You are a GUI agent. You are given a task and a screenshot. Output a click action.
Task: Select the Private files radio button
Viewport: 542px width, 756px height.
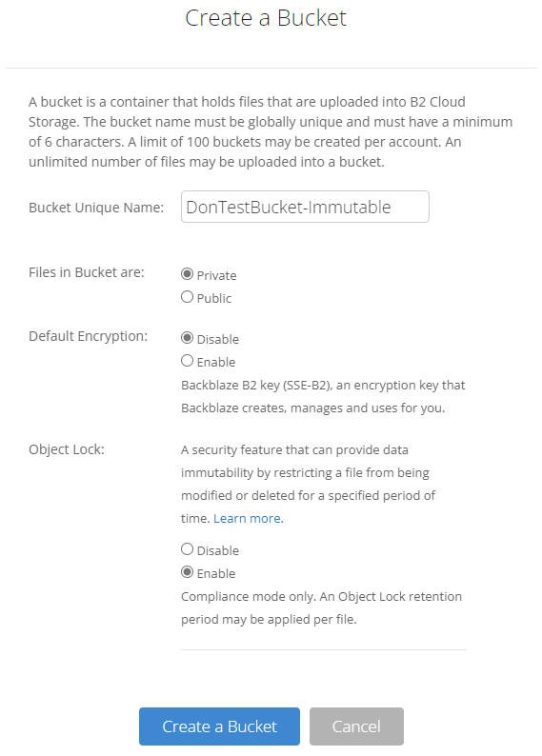[x=187, y=274]
